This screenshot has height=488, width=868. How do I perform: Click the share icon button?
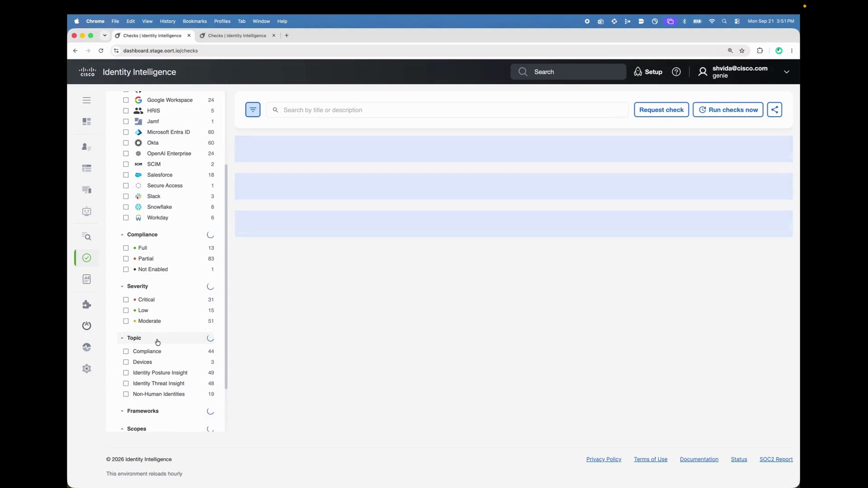coord(774,110)
